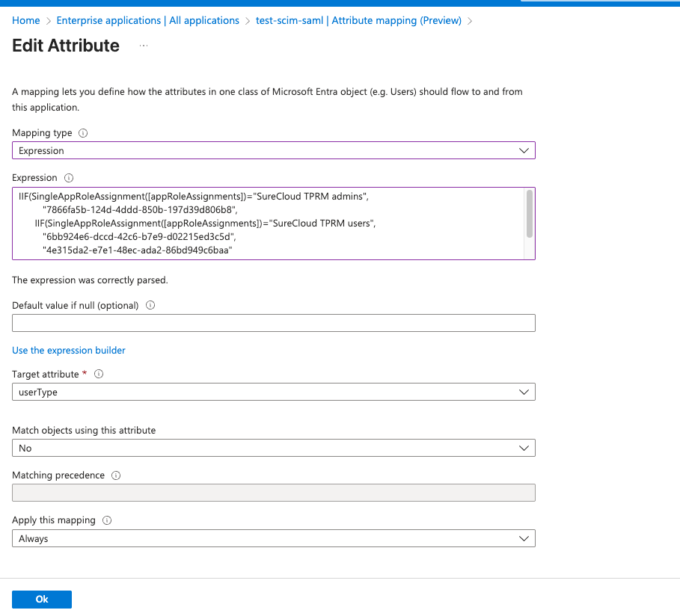Click the disabled Matching precedence field

273,493
